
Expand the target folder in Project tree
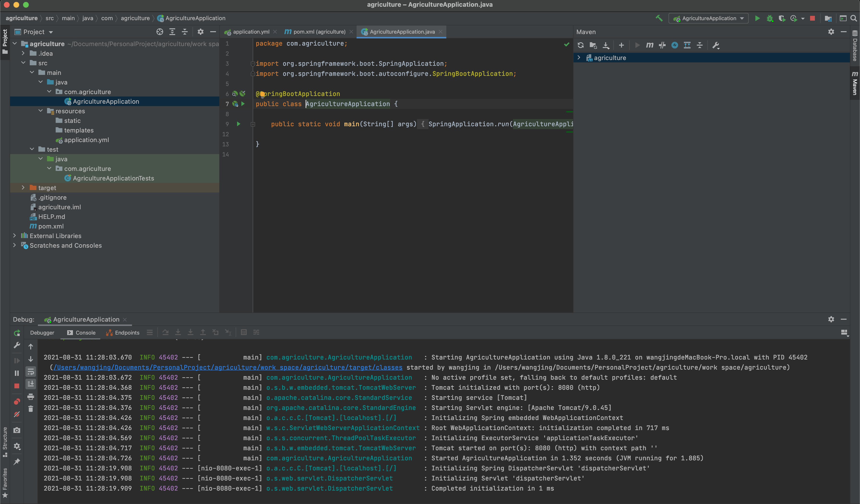(x=23, y=188)
